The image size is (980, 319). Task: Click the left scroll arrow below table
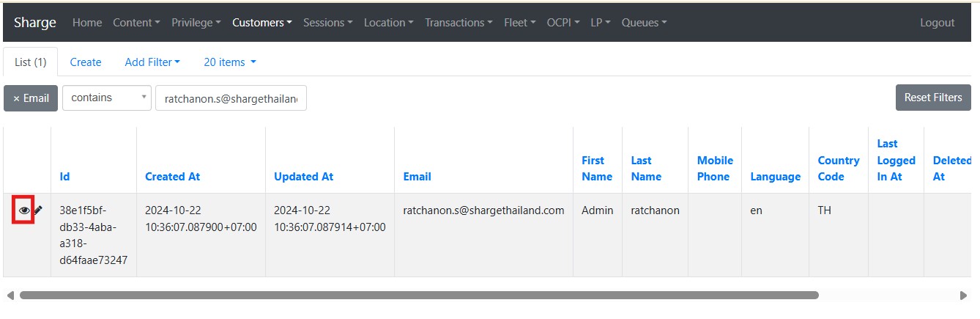point(10,296)
